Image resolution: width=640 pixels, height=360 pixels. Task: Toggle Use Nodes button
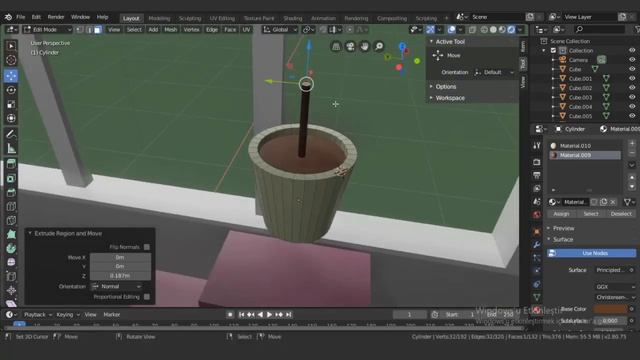591,253
